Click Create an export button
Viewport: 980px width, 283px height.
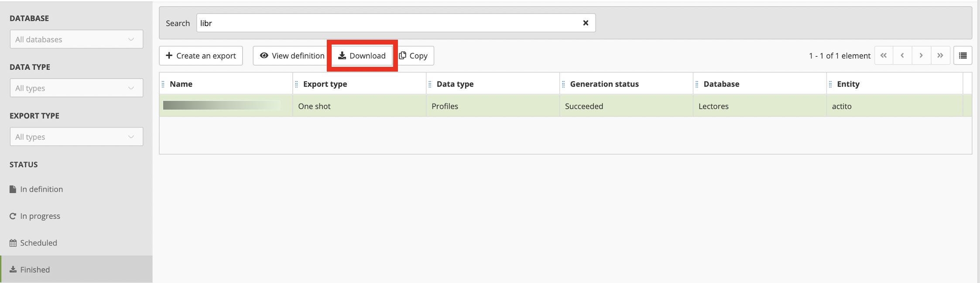coord(201,56)
